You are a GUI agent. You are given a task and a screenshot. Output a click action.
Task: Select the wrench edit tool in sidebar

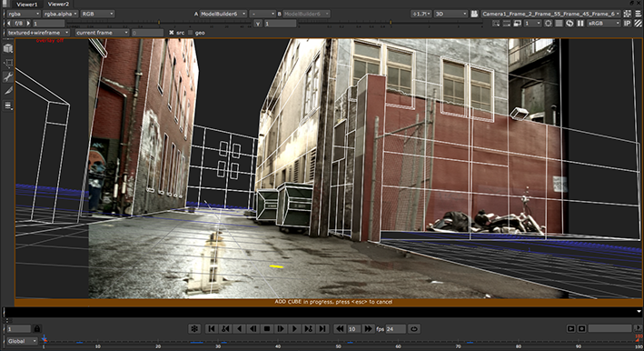(x=8, y=76)
